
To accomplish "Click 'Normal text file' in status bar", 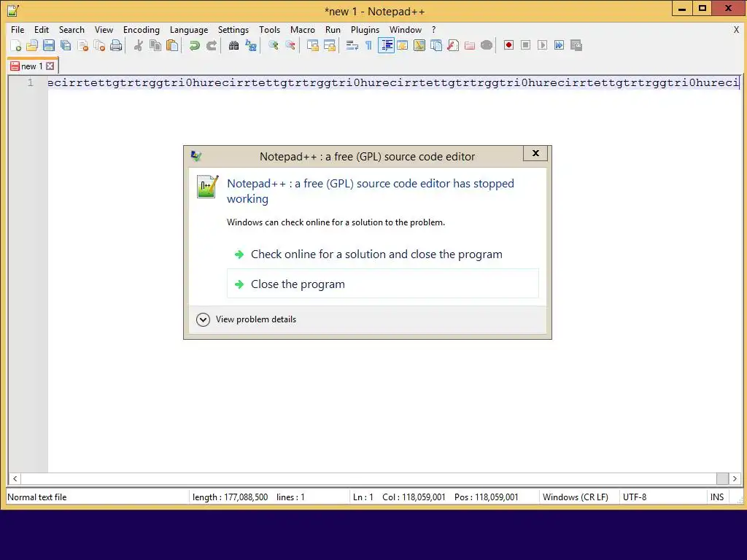I will tap(37, 497).
